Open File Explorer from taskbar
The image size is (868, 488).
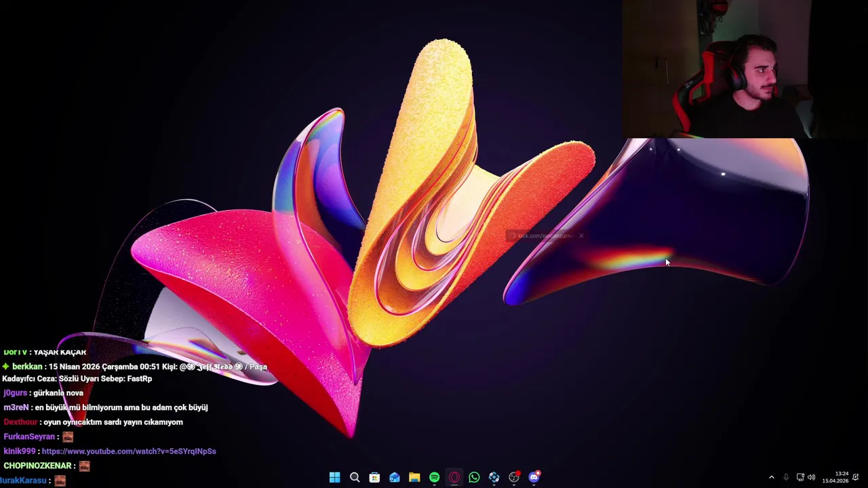[x=414, y=477]
